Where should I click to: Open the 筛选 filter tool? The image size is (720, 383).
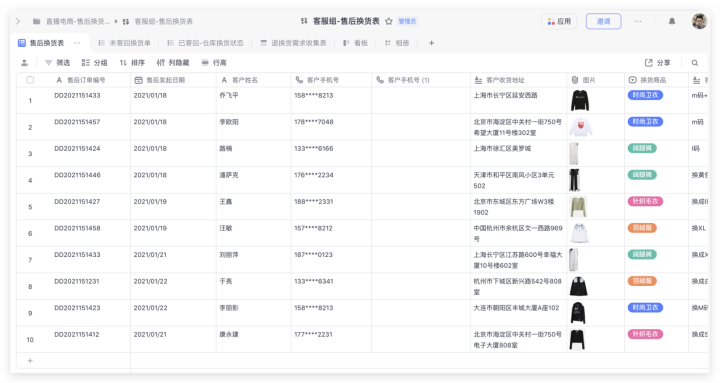tap(57, 62)
